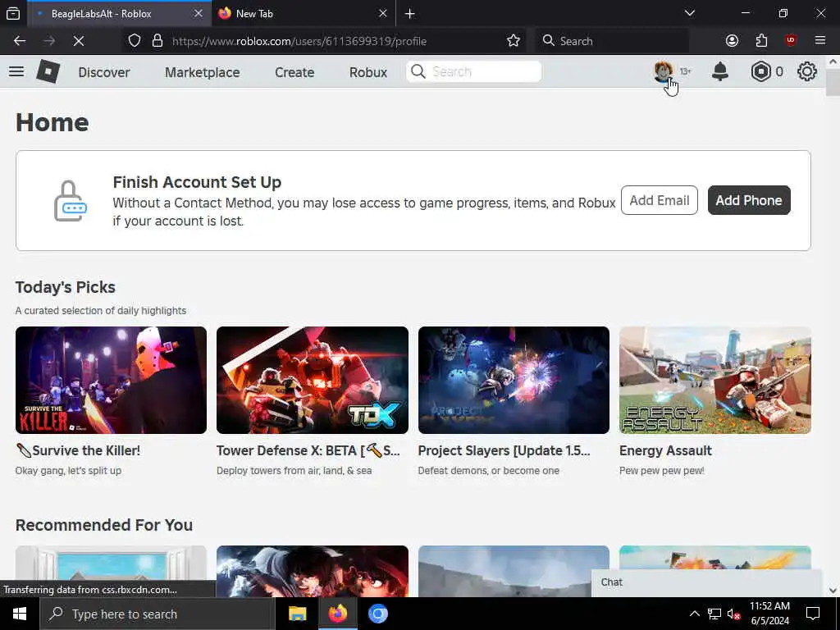Screen dimensions: 840x630
Task: Click the Recommended For You heading
Action: [x=104, y=525]
